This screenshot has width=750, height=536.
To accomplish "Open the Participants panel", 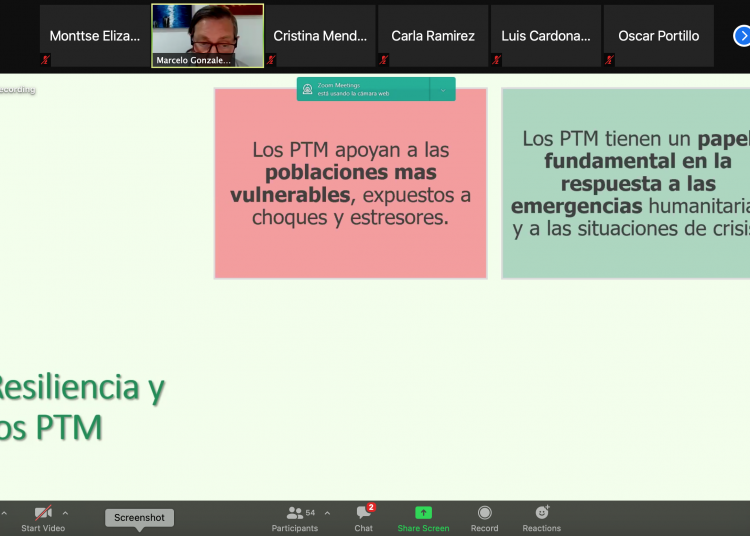I will point(294,518).
